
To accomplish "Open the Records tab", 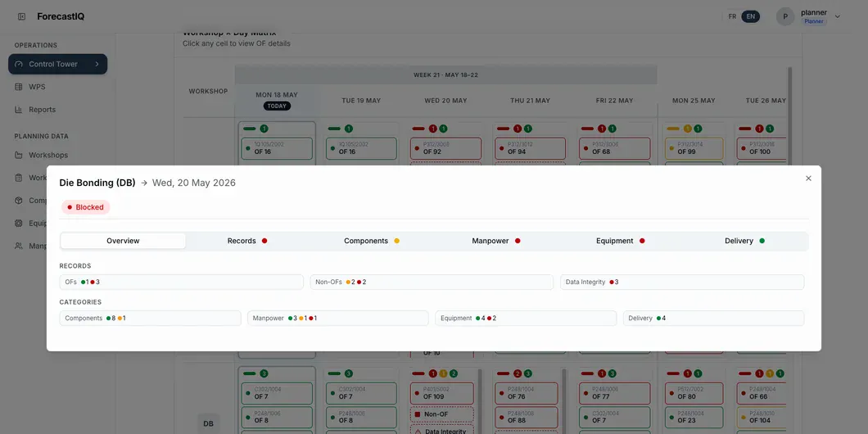I will pyautogui.click(x=247, y=241).
